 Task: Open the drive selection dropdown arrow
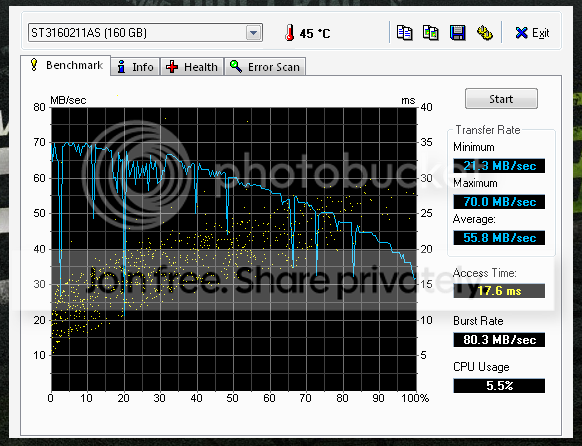(x=254, y=33)
